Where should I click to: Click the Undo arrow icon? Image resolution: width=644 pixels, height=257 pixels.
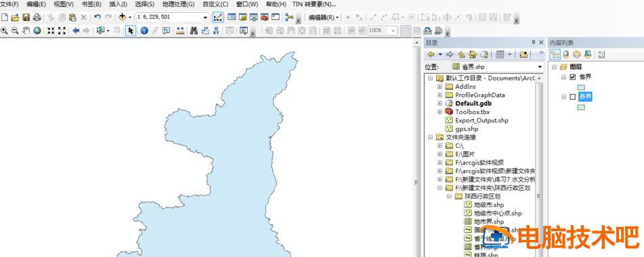tap(98, 17)
